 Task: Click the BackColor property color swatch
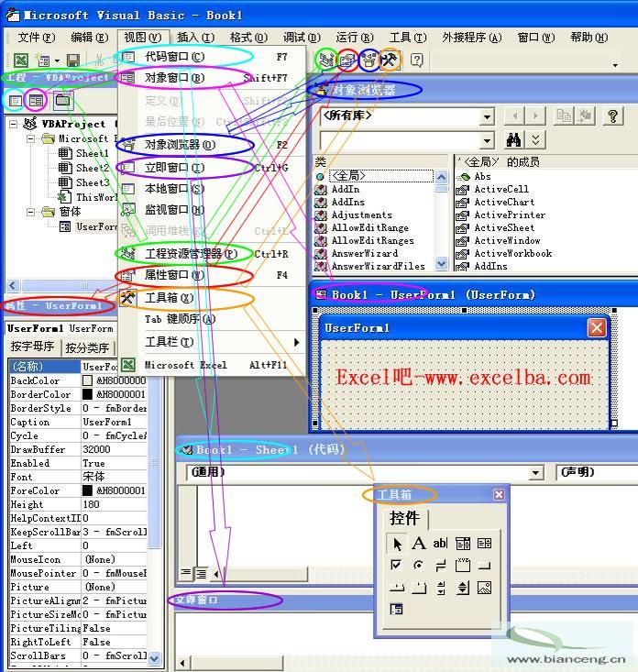(x=88, y=380)
